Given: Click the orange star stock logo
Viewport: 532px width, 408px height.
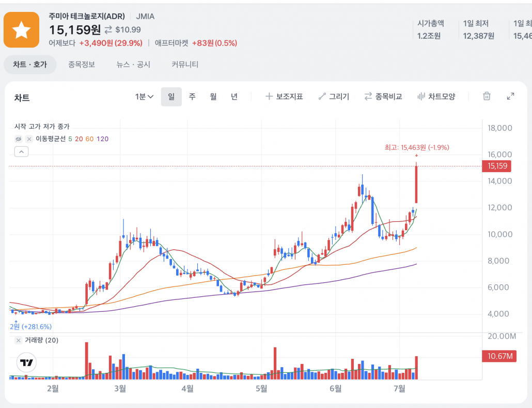Looking at the screenshot, I should [21, 30].
